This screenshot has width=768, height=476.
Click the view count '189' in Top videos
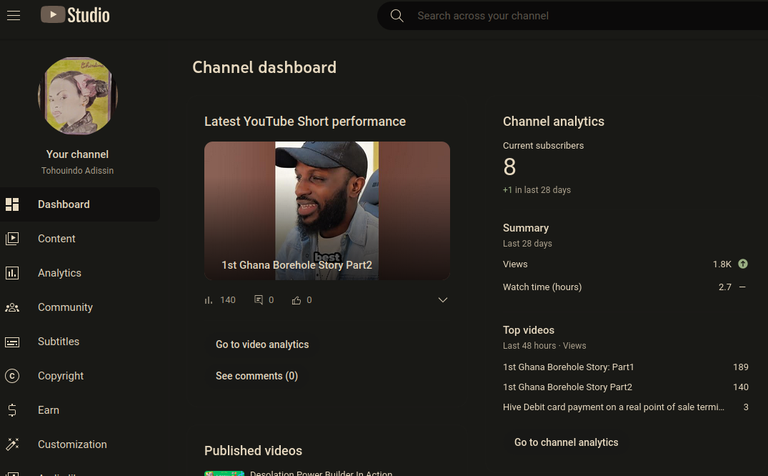[741, 367]
